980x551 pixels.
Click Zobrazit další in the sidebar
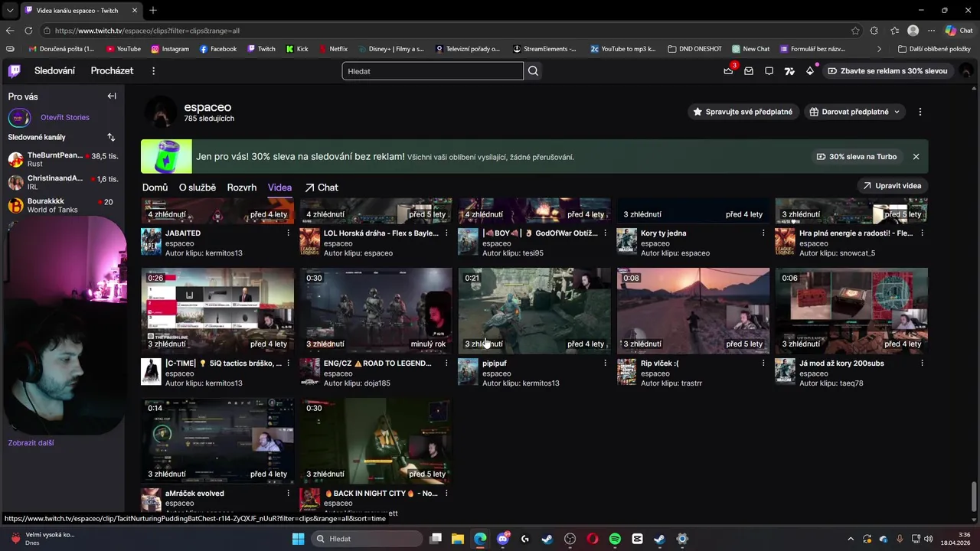(x=31, y=442)
